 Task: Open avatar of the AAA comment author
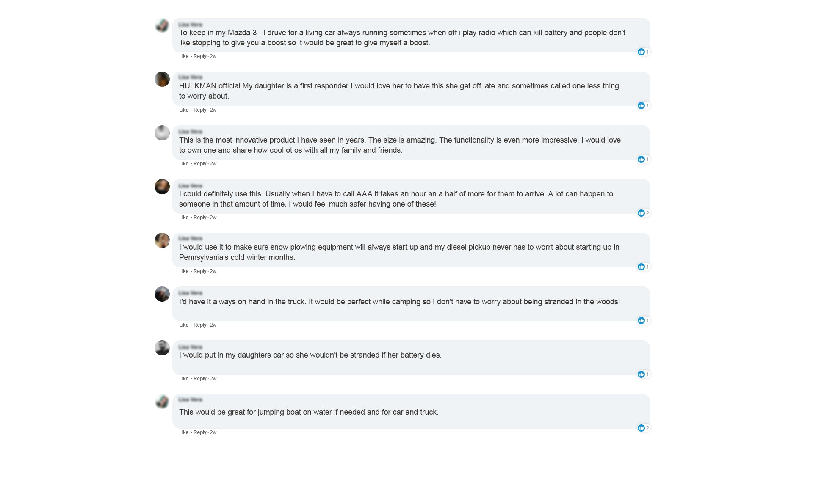[x=162, y=187]
